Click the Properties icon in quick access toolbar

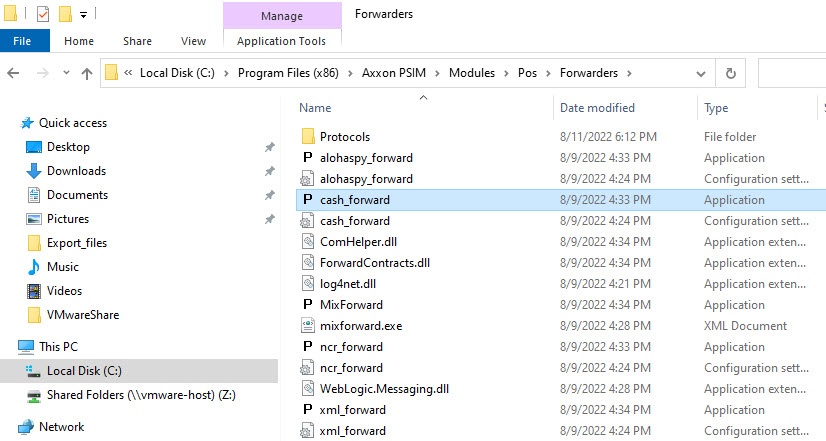point(42,15)
